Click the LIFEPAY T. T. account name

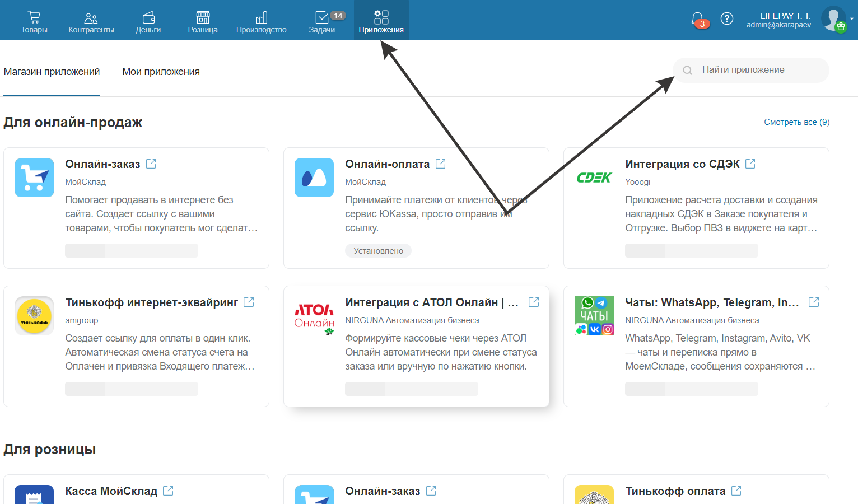pyautogui.click(x=785, y=16)
